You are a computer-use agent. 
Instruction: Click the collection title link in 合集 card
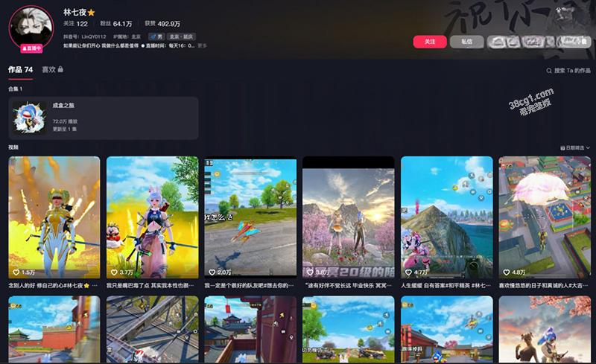[63, 105]
